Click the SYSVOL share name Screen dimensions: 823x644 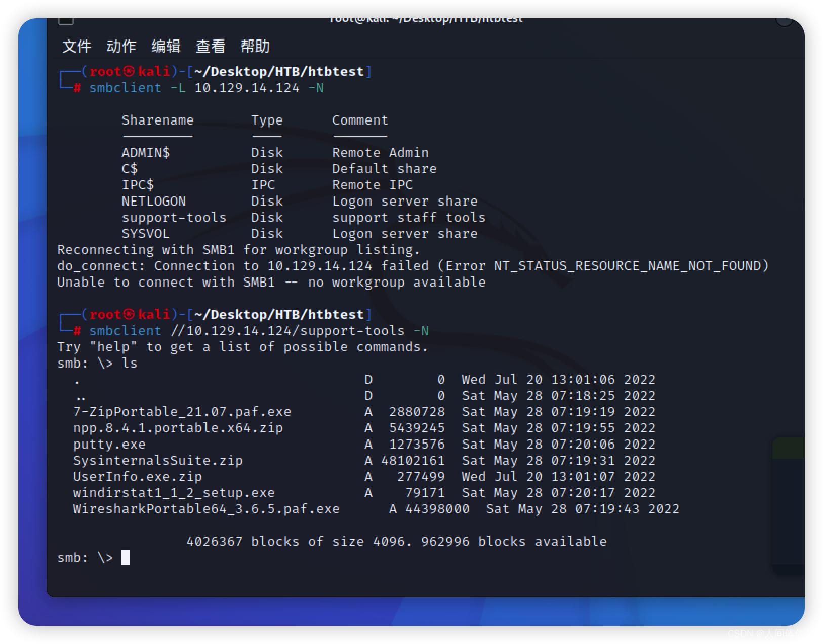tap(146, 233)
